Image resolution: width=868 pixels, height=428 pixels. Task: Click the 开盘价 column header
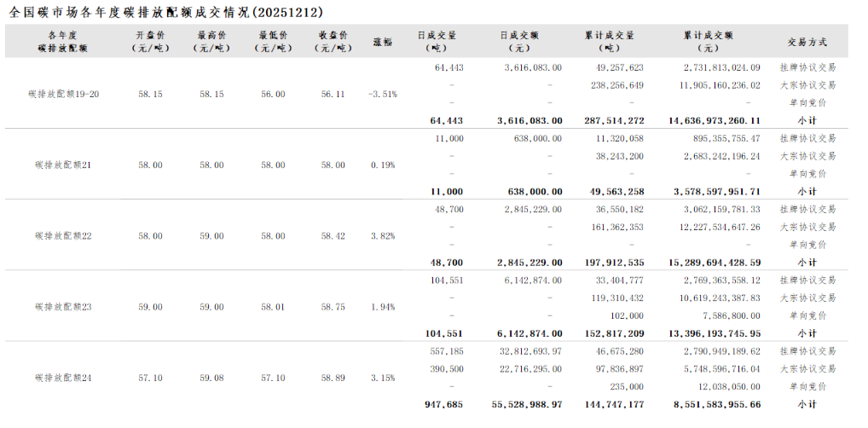tap(151, 41)
